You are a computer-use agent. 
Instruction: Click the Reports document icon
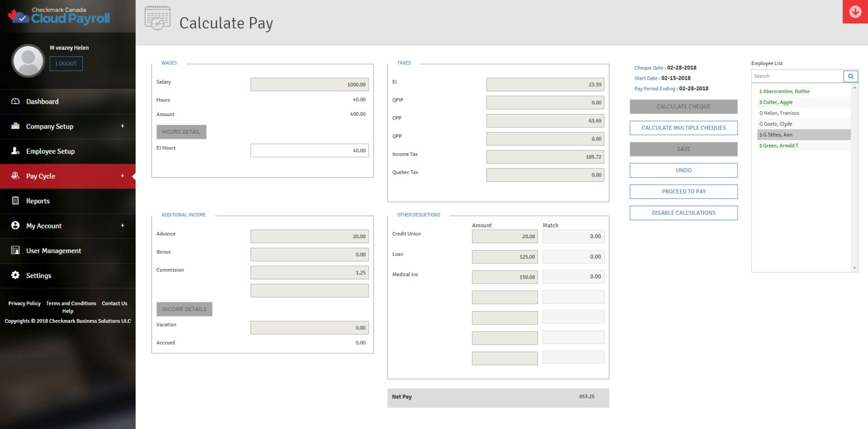tap(15, 201)
